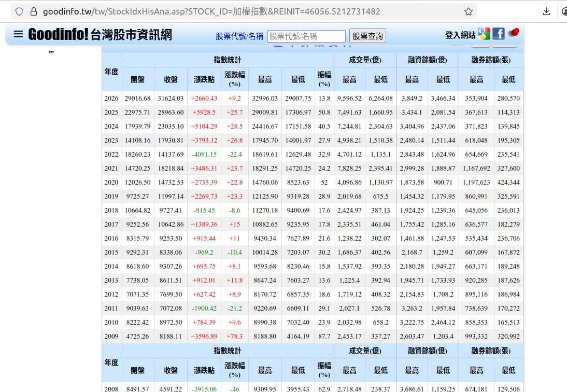Click the 收盤 header in the upper table header
Image resolution: width=567 pixels, height=392 pixels.
tap(171, 79)
